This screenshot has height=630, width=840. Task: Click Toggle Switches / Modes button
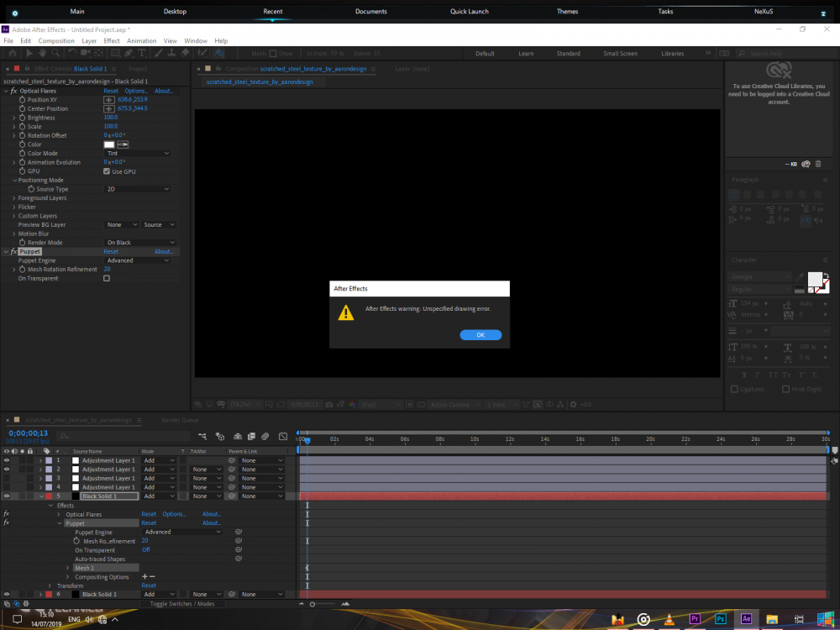point(182,604)
